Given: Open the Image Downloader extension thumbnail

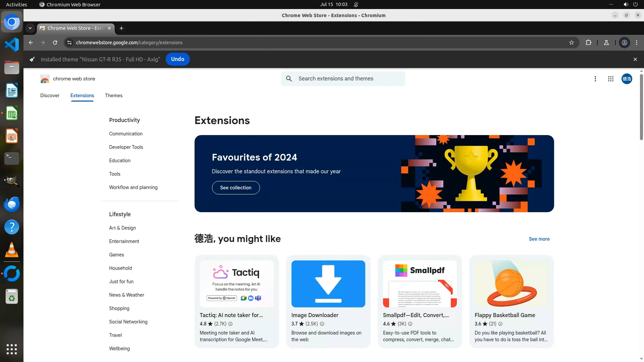Looking at the screenshot, I should [328, 284].
